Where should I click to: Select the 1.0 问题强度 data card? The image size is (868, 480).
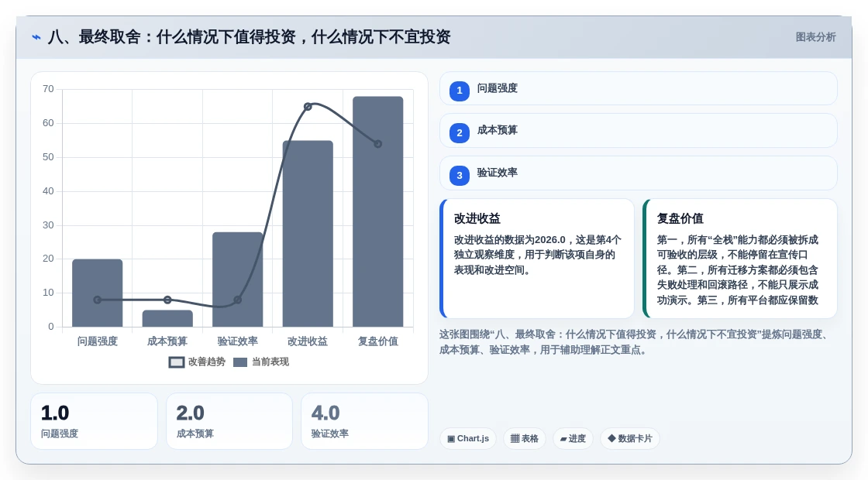[x=94, y=421]
